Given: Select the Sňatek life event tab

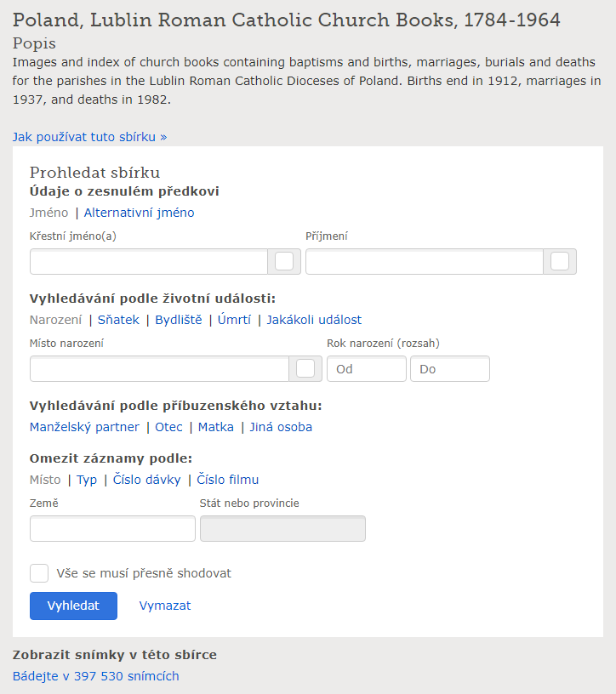Looking at the screenshot, I should click(x=118, y=320).
